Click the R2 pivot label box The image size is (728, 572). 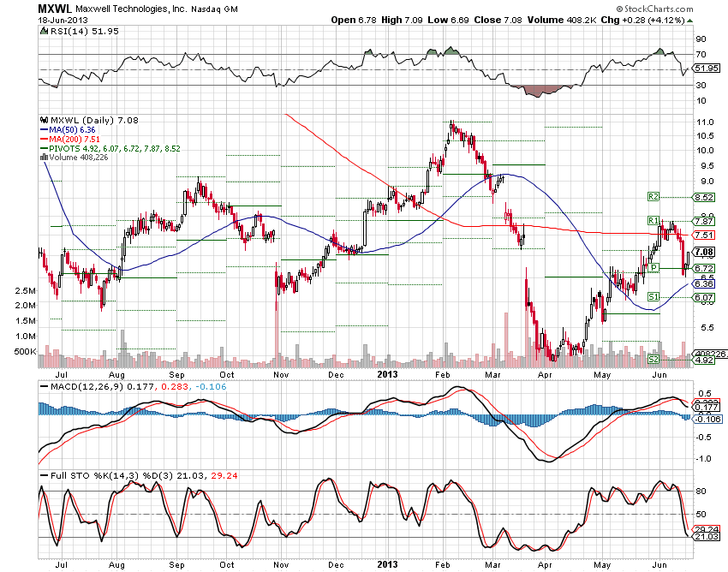point(653,197)
